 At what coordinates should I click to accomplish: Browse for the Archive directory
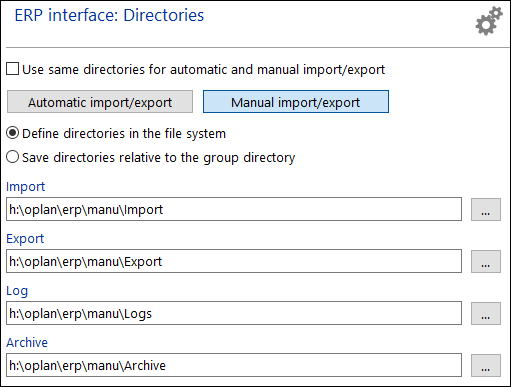pyautogui.click(x=486, y=365)
